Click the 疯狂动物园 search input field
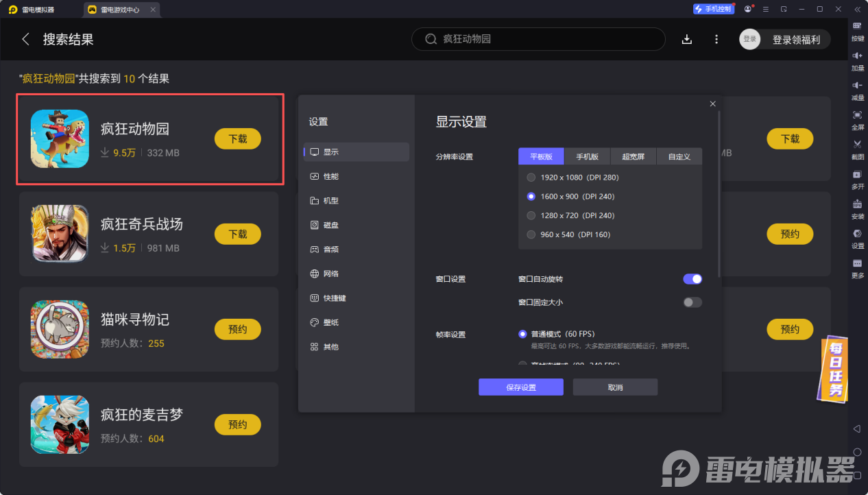 (538, 39)
